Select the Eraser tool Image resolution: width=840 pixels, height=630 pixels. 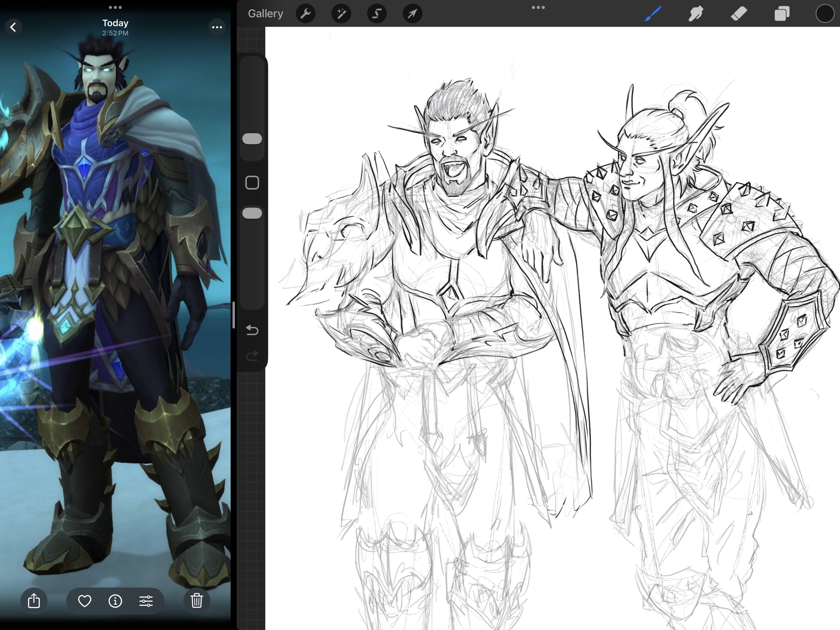739,13
